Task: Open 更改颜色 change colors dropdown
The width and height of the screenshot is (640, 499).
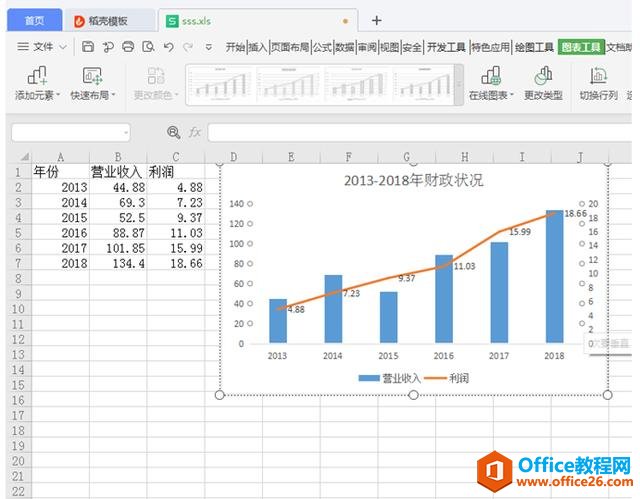Action: 156,84
